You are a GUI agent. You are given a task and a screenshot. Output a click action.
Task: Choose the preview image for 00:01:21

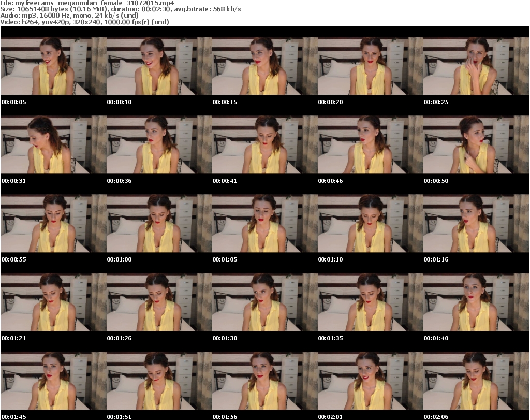click(x=54, y=302)
